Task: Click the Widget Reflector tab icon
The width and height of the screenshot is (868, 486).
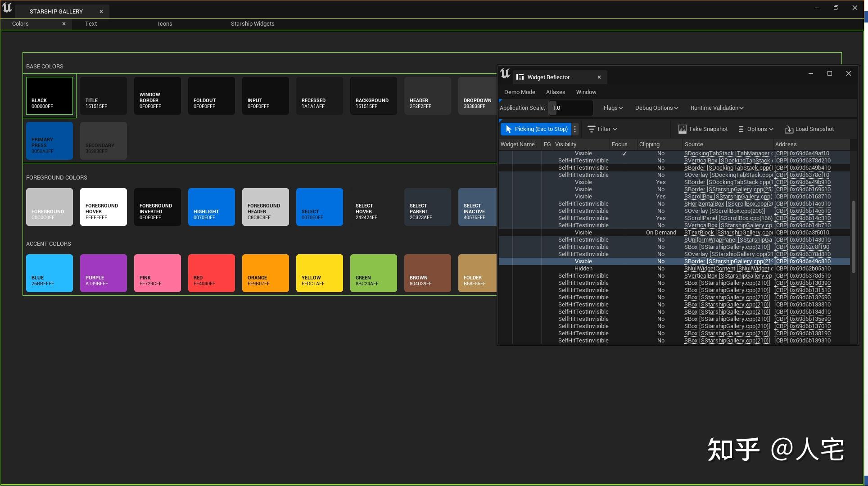Action: pos(520,77)
